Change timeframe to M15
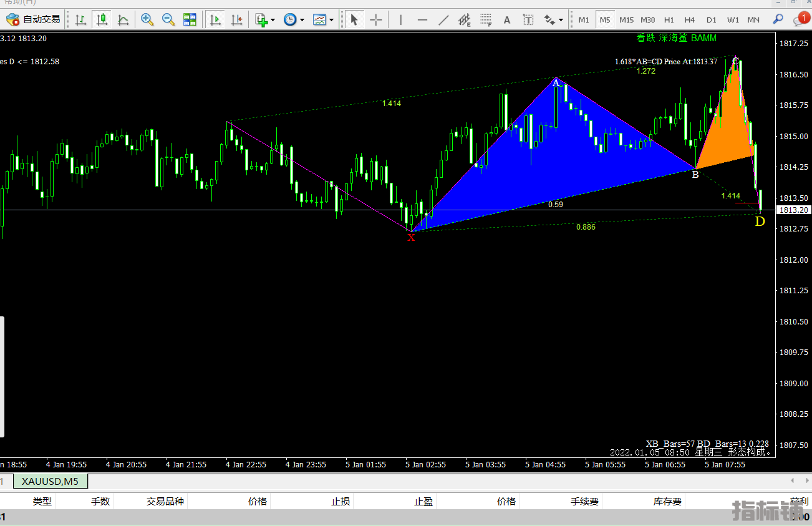Viewport: 812px width, 526px height. 626,19
